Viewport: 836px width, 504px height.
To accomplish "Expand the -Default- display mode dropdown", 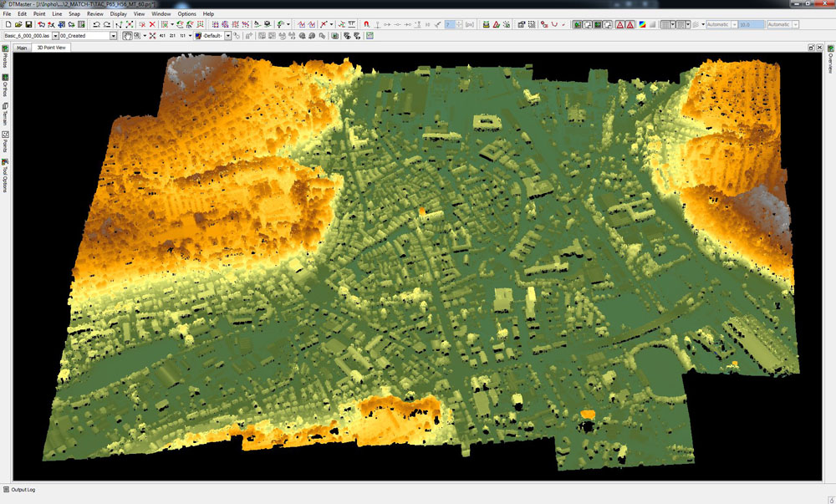I will click(x=229, y=36).
